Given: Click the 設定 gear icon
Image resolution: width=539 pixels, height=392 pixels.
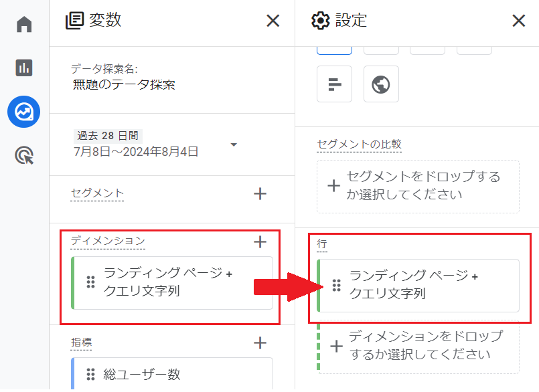Looking at the screenshot, I should coord(320,21).
